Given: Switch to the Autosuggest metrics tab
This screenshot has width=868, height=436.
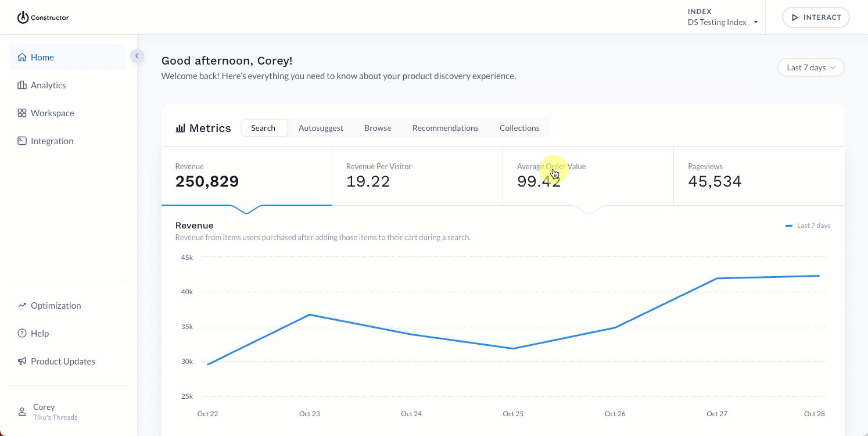Looking at the screenshot, I should pyautogui.click(x=321, y=128).
